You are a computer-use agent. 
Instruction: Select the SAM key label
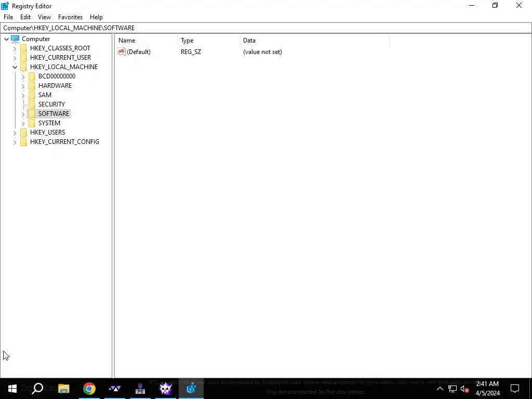pyautogui.click(x=45, y=95)
